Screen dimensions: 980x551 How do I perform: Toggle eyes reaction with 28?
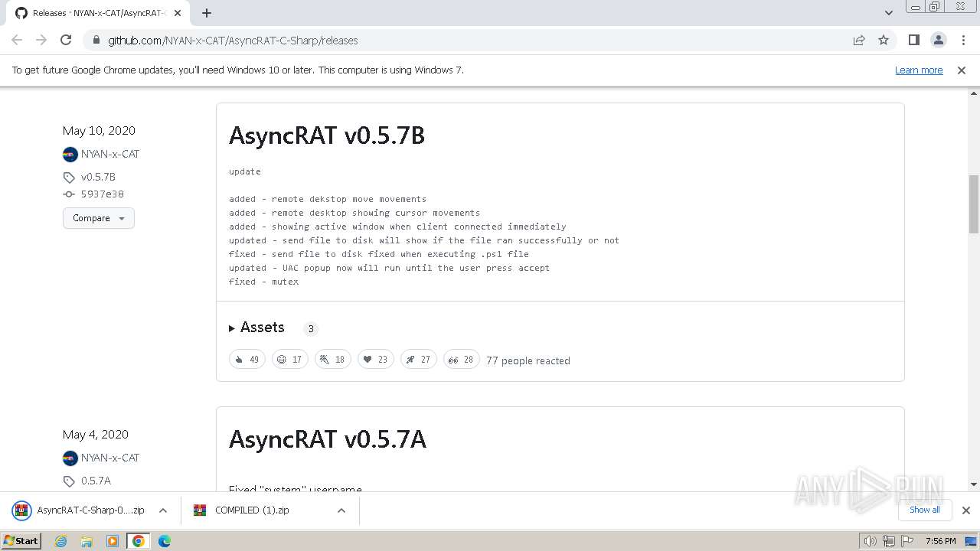coord(462,360)
